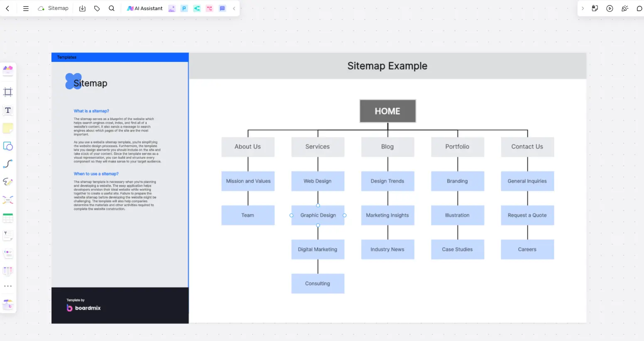644x341 pixels.
Task: Collapse the AI toolbar with left chevron
Action: tap(234, 8)
